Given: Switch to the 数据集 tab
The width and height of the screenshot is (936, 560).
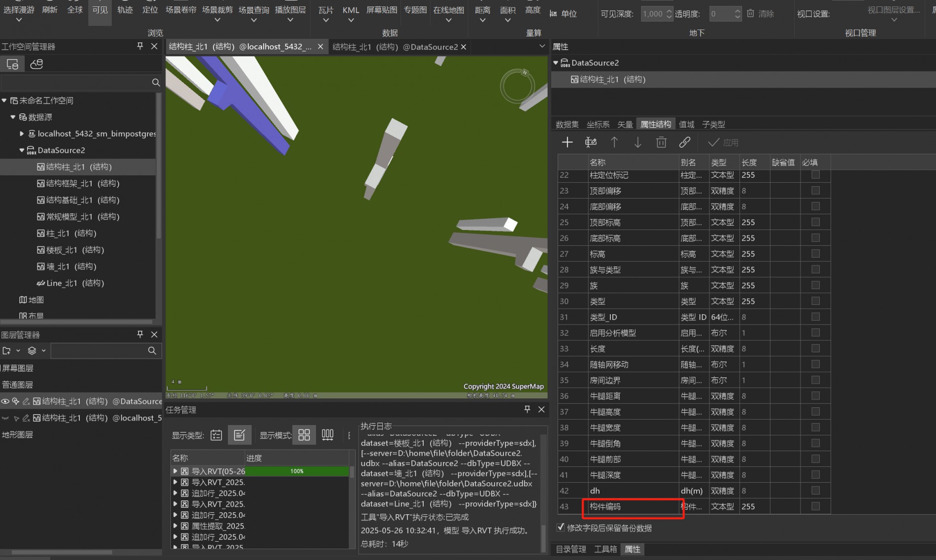Looking at the screenshot, I should coord(567,125).
